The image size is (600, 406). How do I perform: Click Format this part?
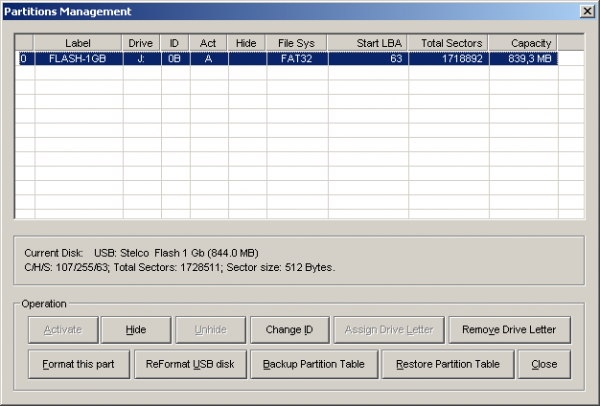(79, 364)
